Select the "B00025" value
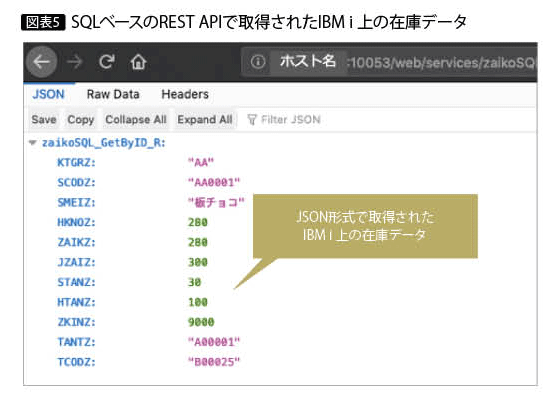This screenshot has height=399, width=557. pyautogui.click(x=214, y=362)
